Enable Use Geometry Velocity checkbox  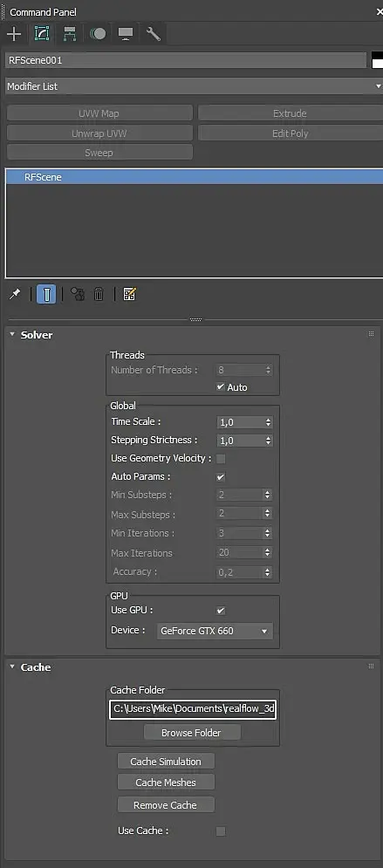(221, 458)
